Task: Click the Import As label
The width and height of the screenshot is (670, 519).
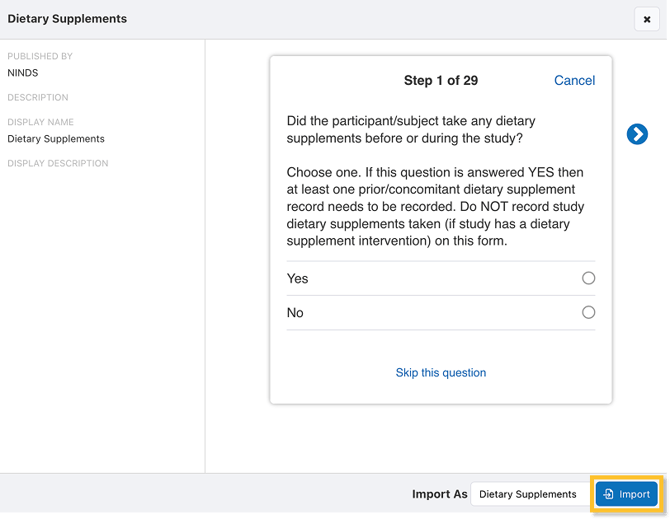Action: (439, 494)
